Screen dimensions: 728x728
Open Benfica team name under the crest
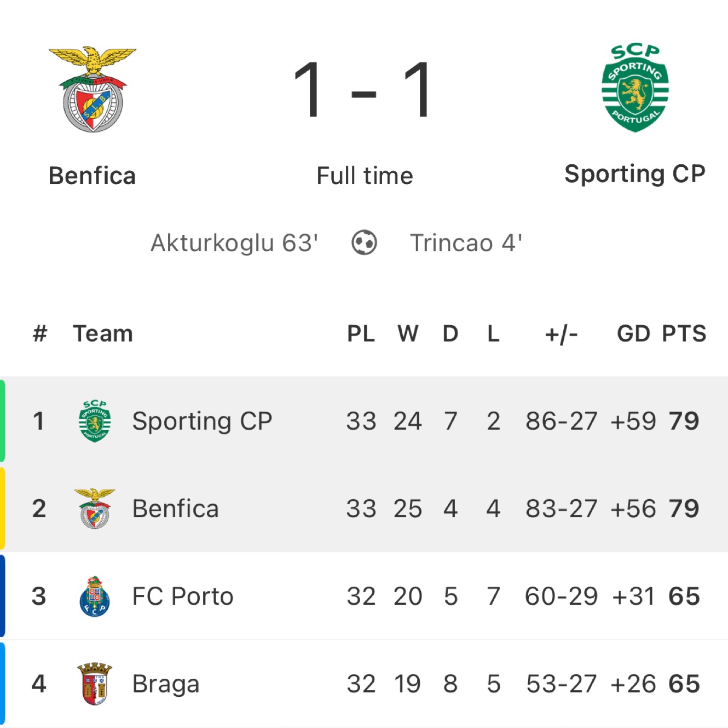(x=92, y=176)
